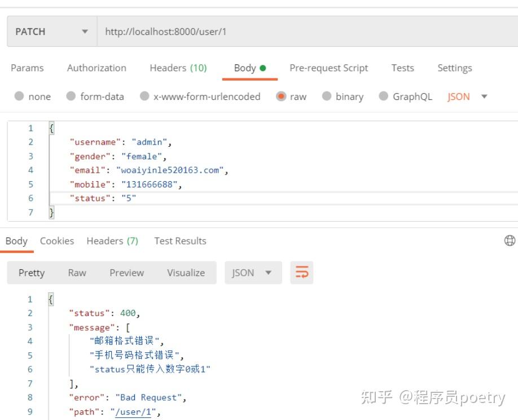This screenshot has width=518, height=420.
Task: Switch to the Params tab
Action: pos(27,68)
